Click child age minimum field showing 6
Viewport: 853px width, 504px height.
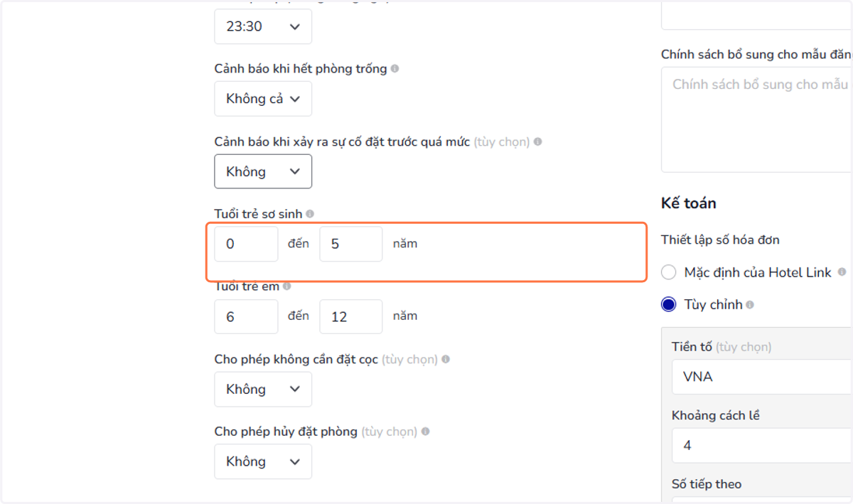click(246, 316)
